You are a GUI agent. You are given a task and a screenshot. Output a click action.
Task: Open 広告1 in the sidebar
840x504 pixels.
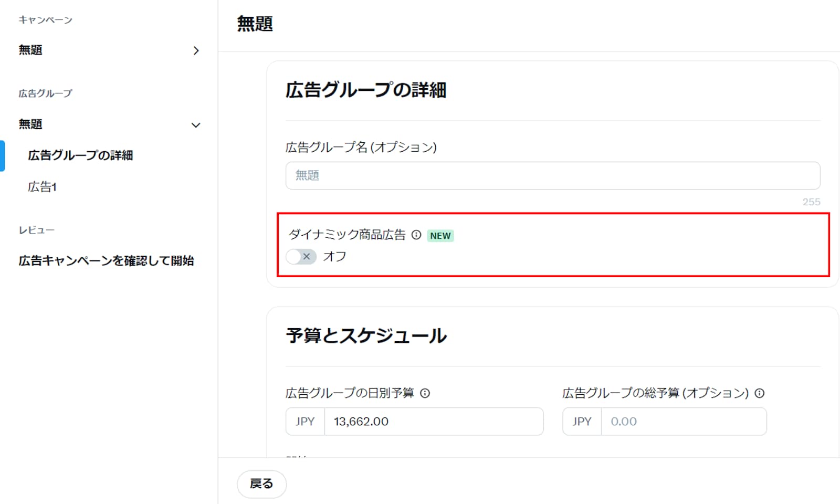42,187
